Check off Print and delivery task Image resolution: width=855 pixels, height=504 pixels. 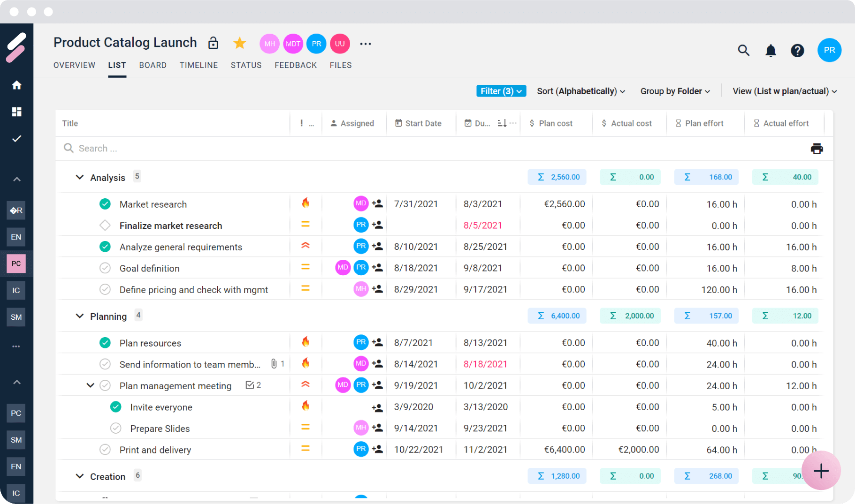coord(105,450)
